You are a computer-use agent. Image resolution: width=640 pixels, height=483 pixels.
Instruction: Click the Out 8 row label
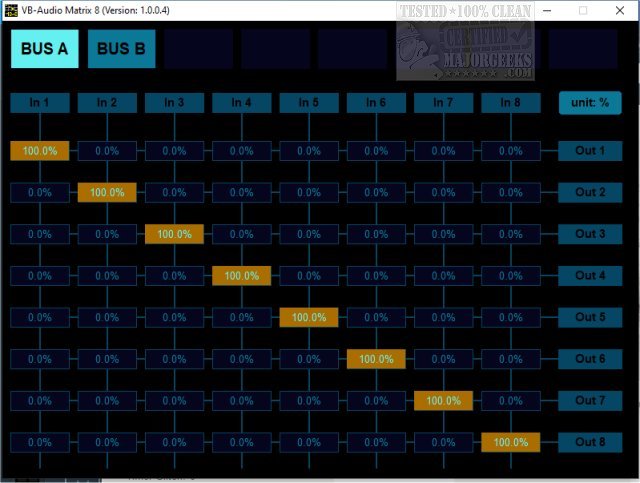(x=590, y=442)
